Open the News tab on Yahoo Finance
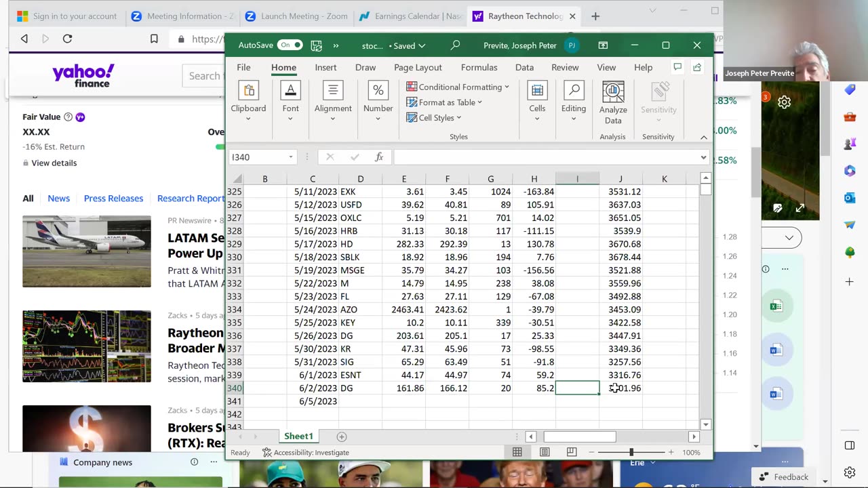This screenshot has height=488, width=868. coord(58,199)
